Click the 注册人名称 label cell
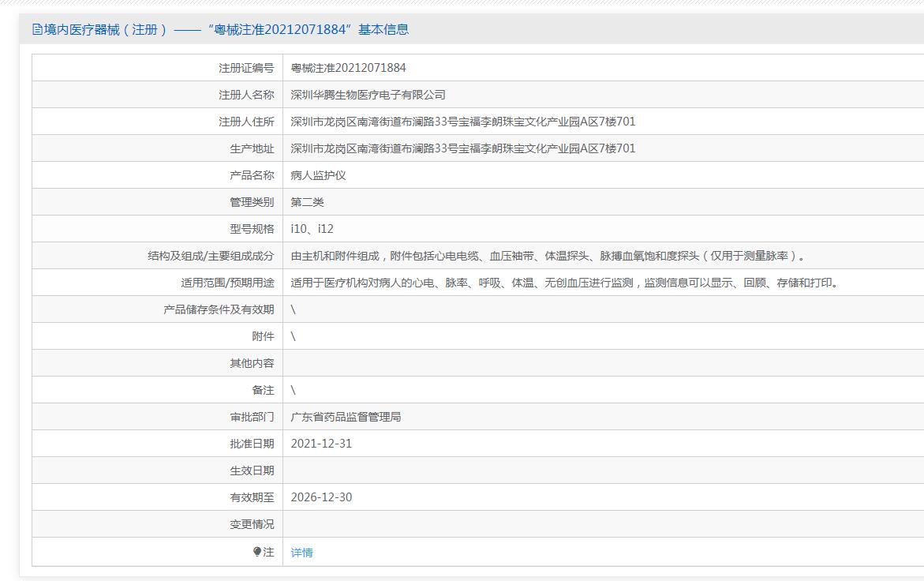 pos(157,94)
